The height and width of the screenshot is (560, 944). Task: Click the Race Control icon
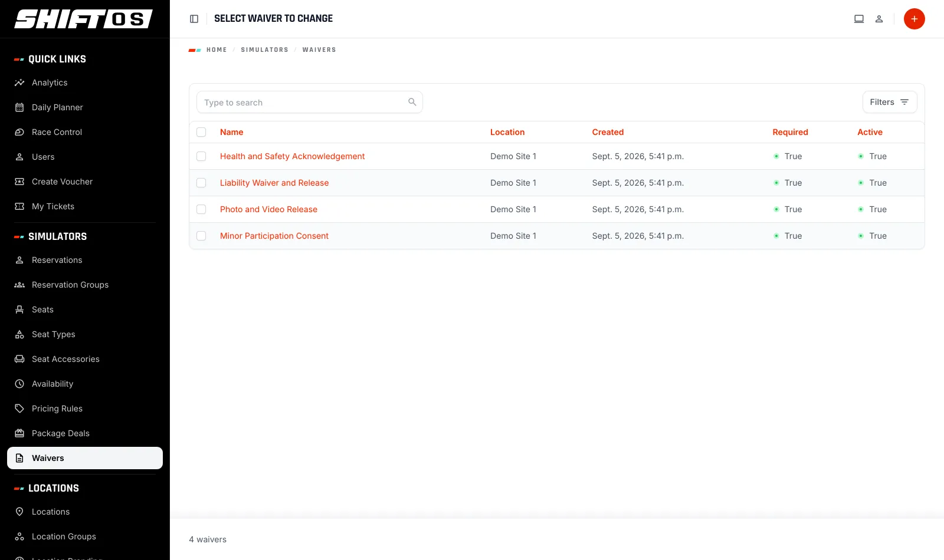pos(19,132)
